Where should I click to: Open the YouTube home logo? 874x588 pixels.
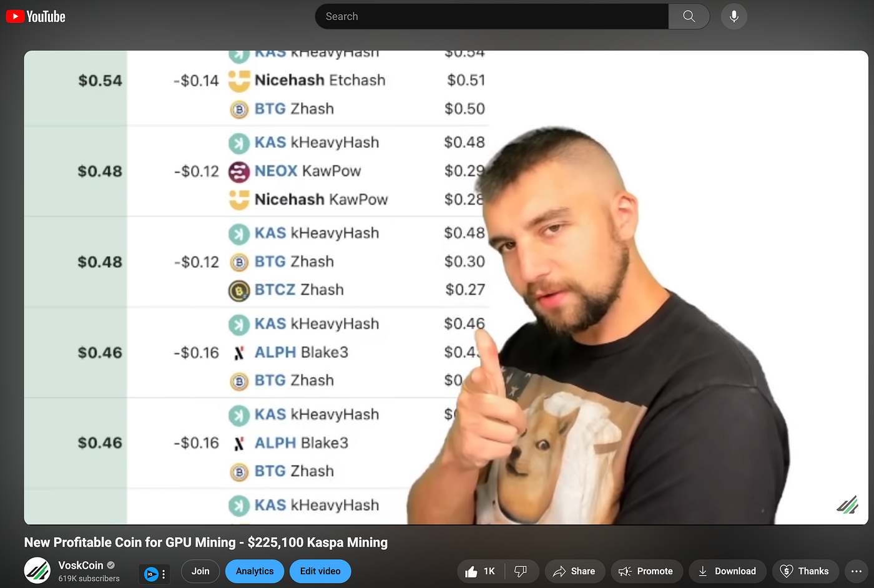point(36,16)
